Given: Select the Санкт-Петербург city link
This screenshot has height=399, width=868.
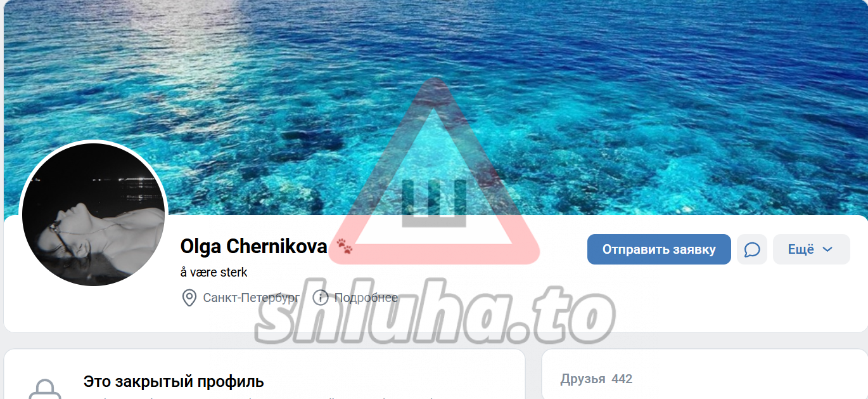Looking at the screenshot, I should pyautogui.click(x=251, y=298).
